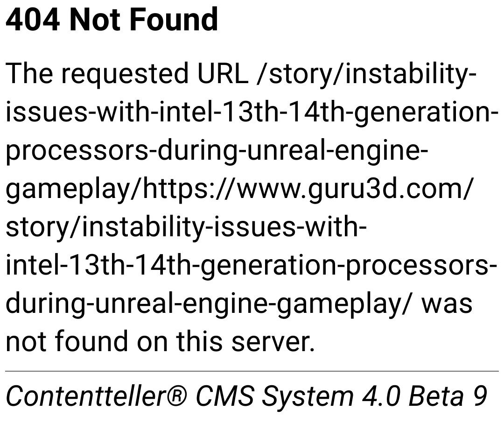Click the horizontal divider line above the footer
The height and width of the screenshot is (431, 504).
252,371
